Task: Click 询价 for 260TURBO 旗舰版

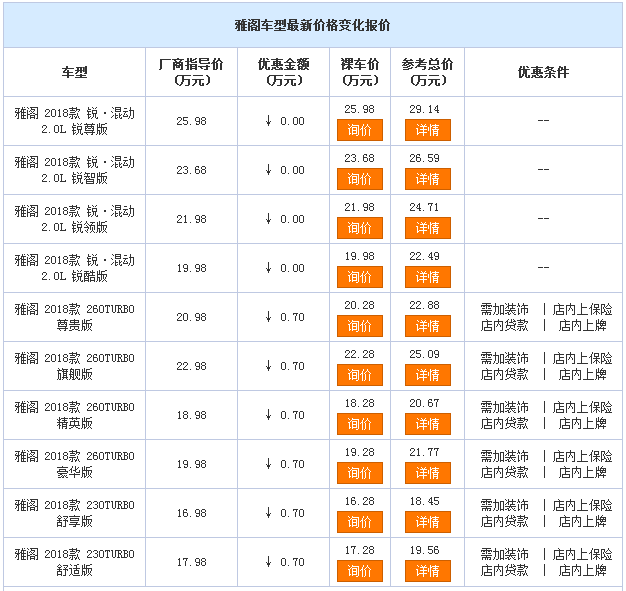Action: (360, 375)
